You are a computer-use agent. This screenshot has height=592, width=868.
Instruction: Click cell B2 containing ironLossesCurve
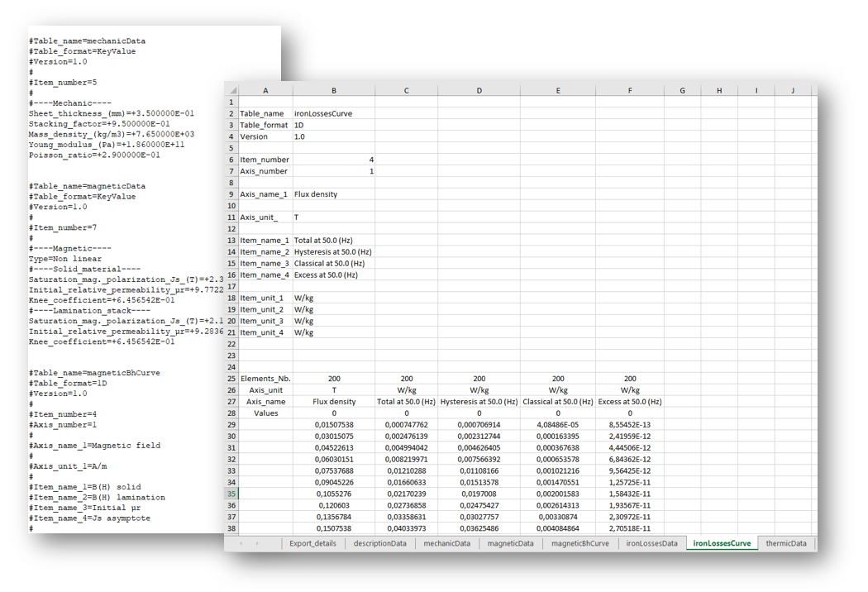334,113
